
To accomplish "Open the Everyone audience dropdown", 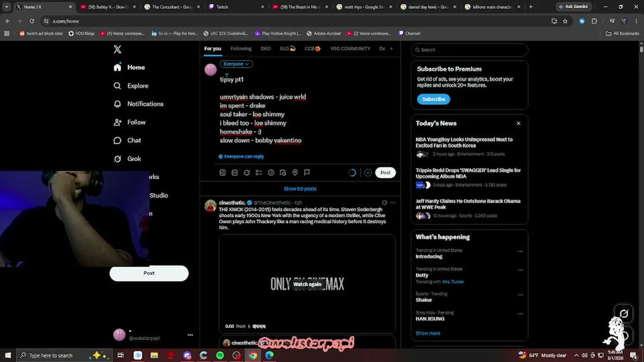I will 236,64.
